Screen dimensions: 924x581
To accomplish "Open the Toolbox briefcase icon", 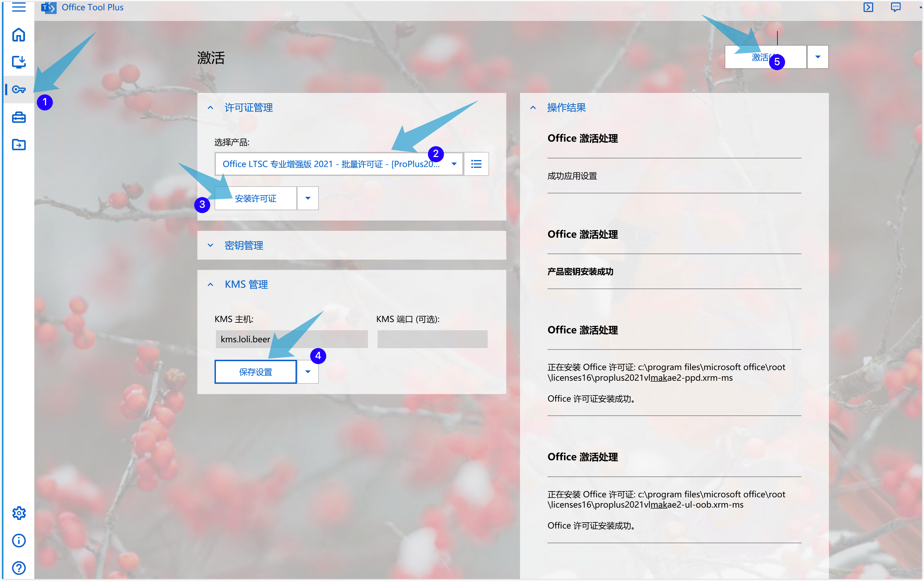I will pos(19,117).
